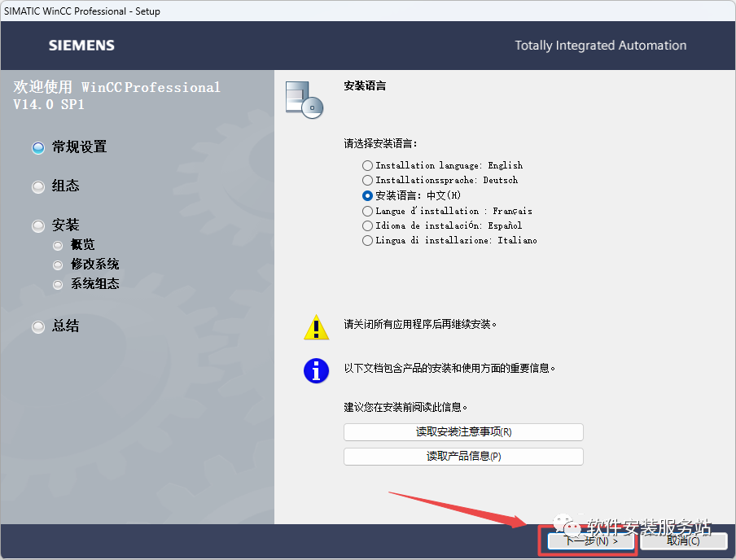
Task: Click the blue information icon
Action: click(317, 371)
